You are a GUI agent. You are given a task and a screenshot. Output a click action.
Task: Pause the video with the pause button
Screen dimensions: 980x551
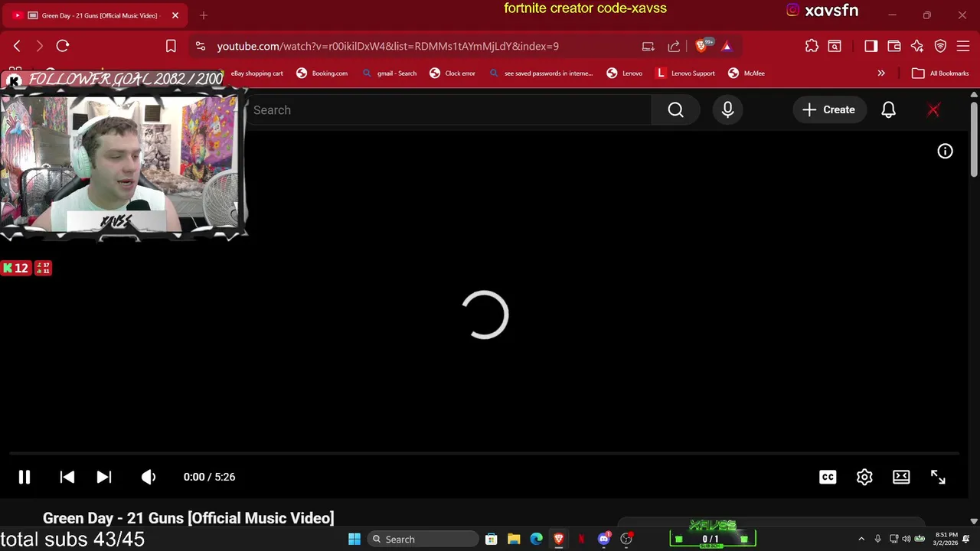24,477
